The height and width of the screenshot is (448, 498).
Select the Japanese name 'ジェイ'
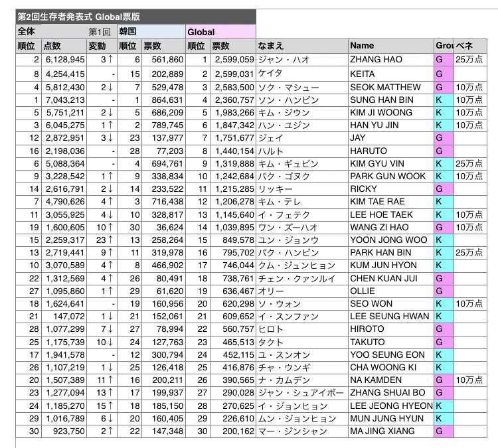(302, 138)
